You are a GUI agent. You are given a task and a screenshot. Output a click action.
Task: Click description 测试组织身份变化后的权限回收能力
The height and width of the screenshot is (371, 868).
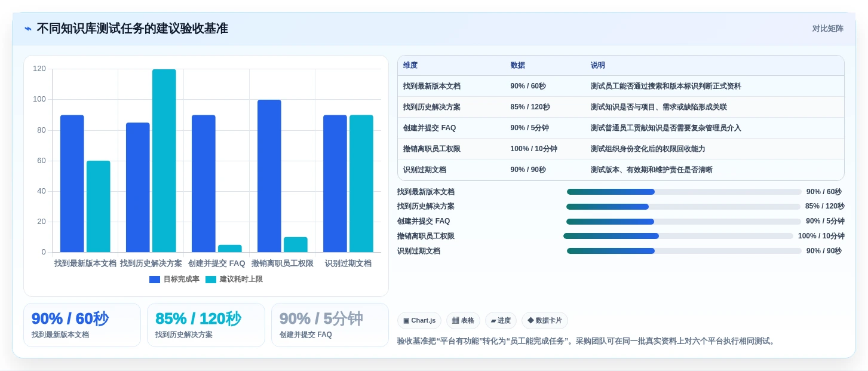click(x=648, y=149)
